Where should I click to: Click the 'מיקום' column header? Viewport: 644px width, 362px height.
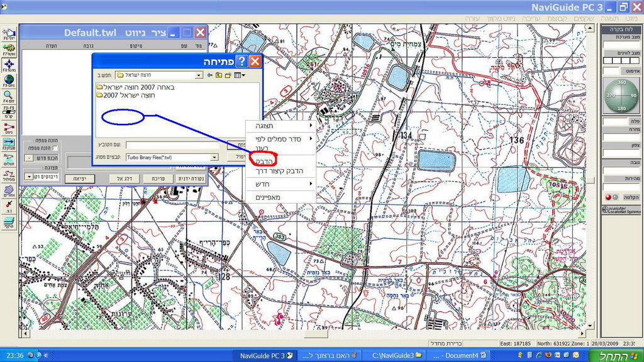[136, 46]
